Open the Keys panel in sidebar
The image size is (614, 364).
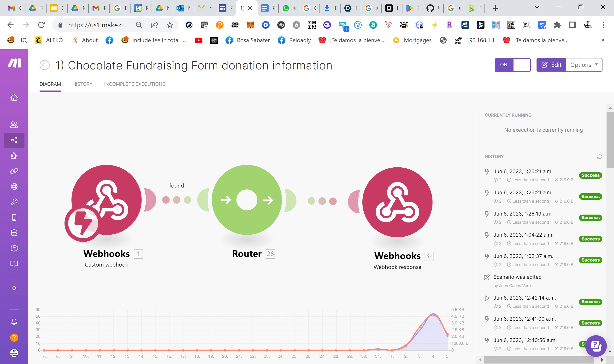(14, 202)
